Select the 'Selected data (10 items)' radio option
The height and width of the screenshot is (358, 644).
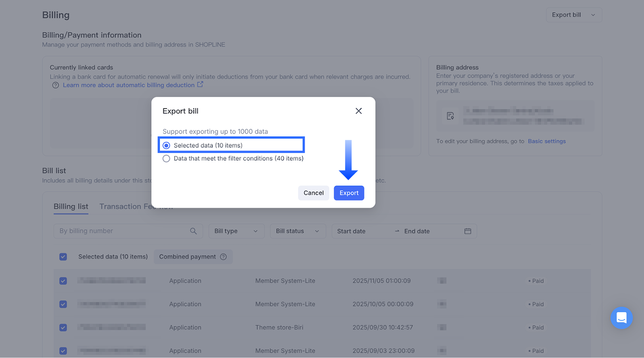167,145
